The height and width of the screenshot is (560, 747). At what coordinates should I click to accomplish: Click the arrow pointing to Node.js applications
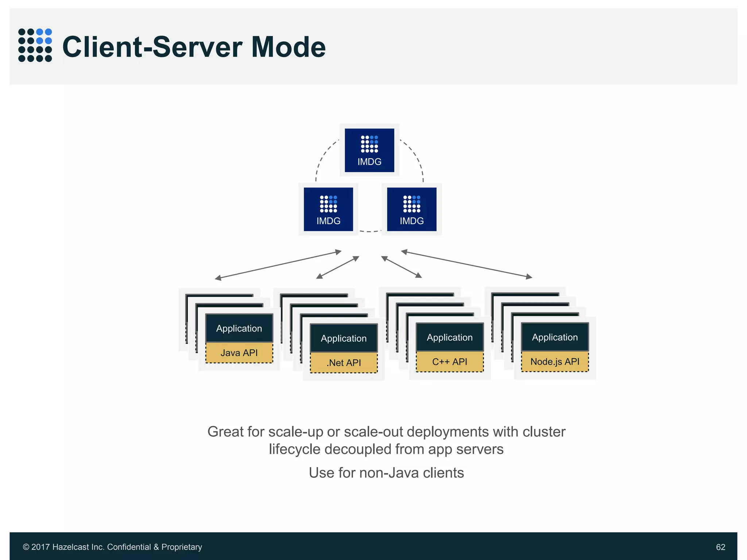click(x=467, y=264)
